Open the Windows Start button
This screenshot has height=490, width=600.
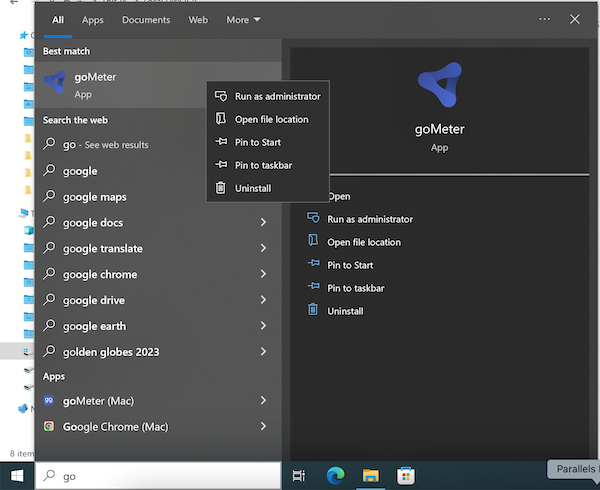(17, 476)
